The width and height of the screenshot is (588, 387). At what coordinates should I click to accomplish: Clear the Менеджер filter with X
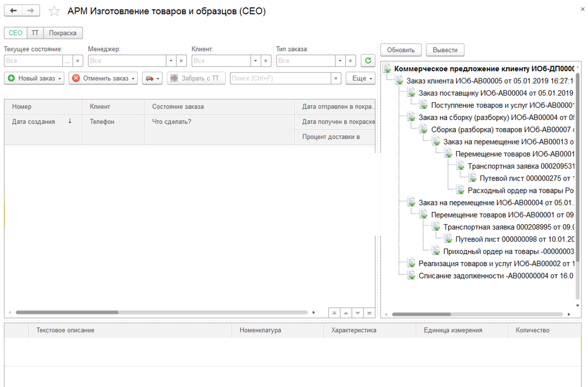[x=181, y=61]
